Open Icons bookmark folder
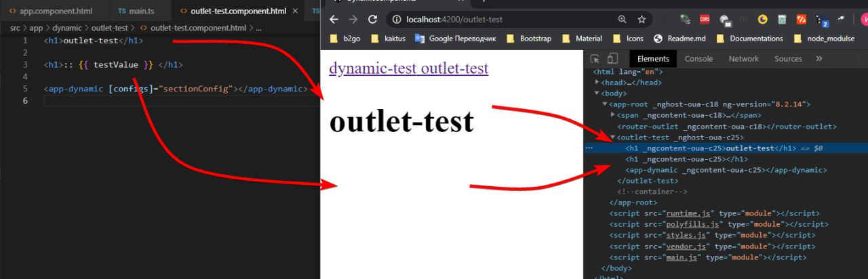The image size is (868, 279). [x=628, y=39]
